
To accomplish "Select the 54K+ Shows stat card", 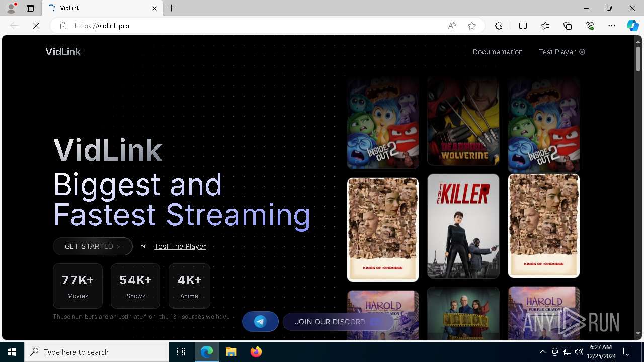I will pyautogui.click(x=135, y=286).
